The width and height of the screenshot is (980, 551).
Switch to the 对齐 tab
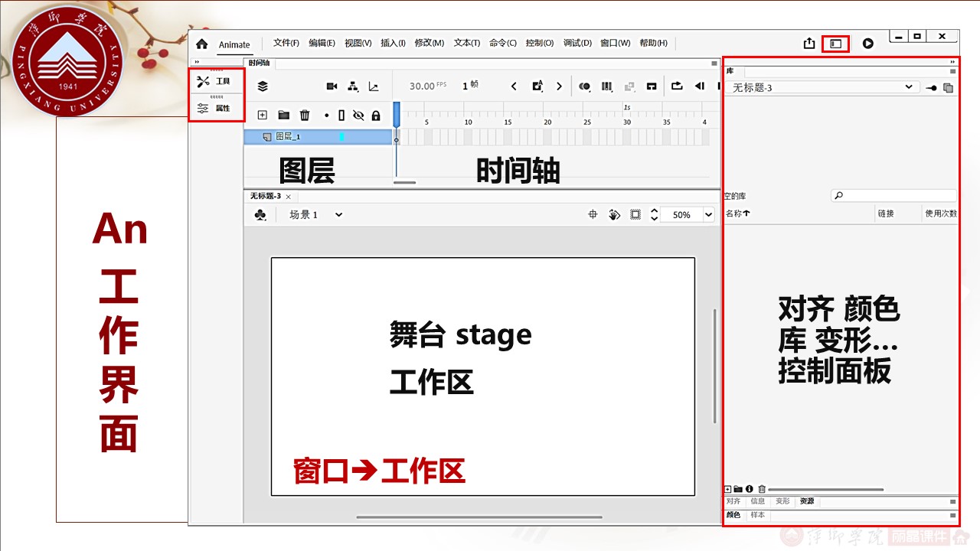click(733, 501)
